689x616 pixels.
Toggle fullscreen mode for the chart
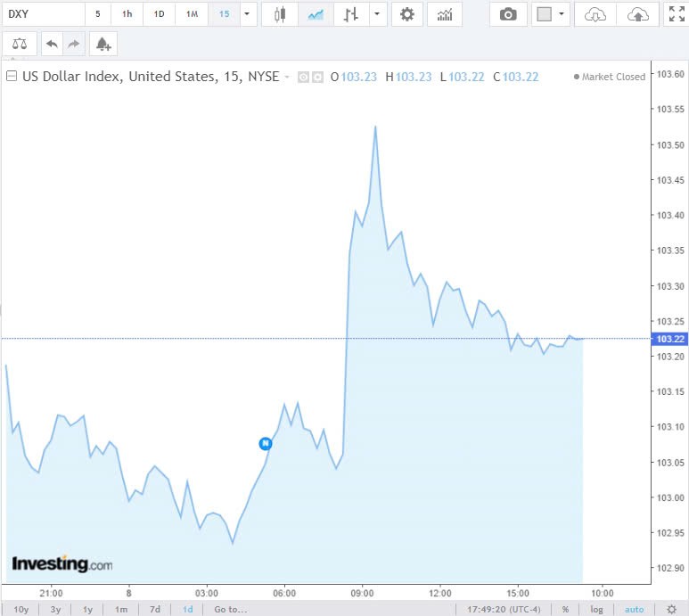coord(675,14)
